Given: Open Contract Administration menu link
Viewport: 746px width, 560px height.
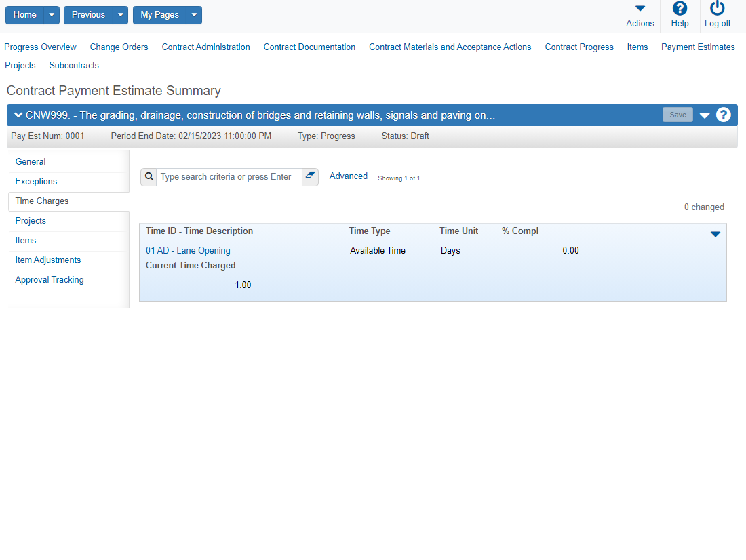Looking at the screenshot, I should point(205,47).
